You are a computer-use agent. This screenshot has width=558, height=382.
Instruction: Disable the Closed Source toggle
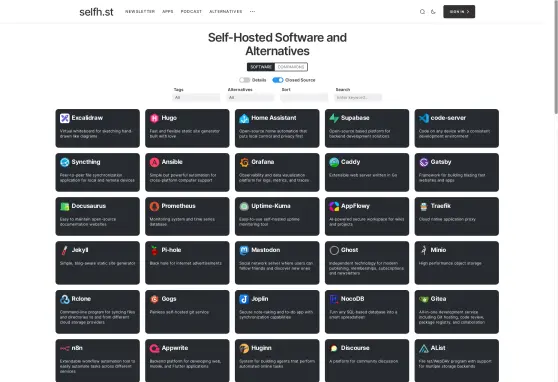pyautogui.click(x=278, y=80)
